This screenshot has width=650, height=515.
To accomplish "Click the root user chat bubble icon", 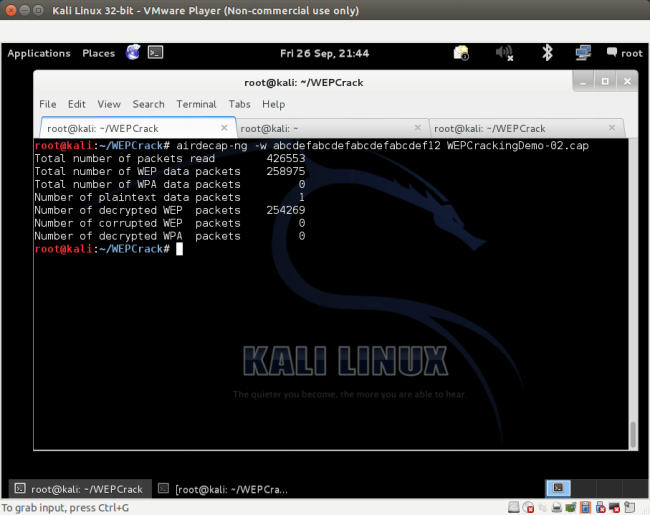I will (x=612, y=53).
